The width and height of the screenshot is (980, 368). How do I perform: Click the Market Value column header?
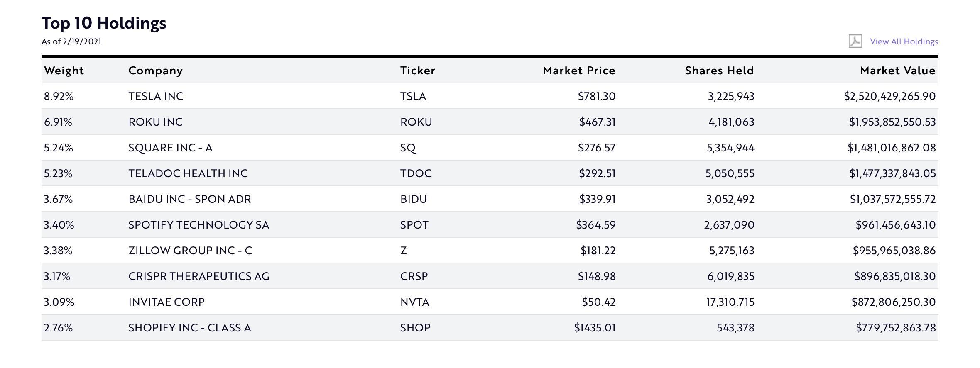(898, 71)
